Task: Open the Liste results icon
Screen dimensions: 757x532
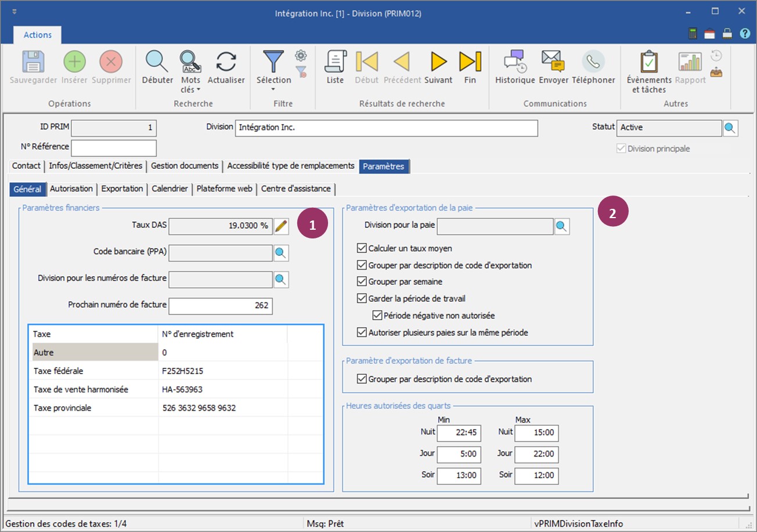Action: click(335, 61)
